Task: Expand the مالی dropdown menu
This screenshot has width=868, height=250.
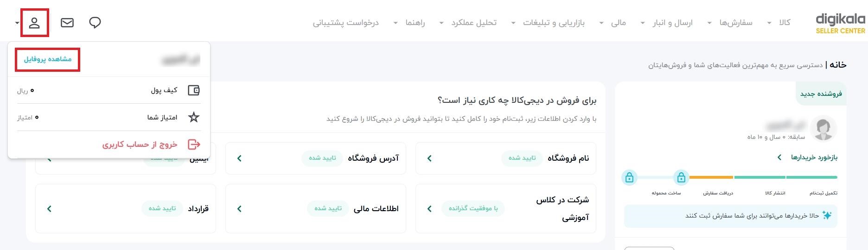Action: 613,22
